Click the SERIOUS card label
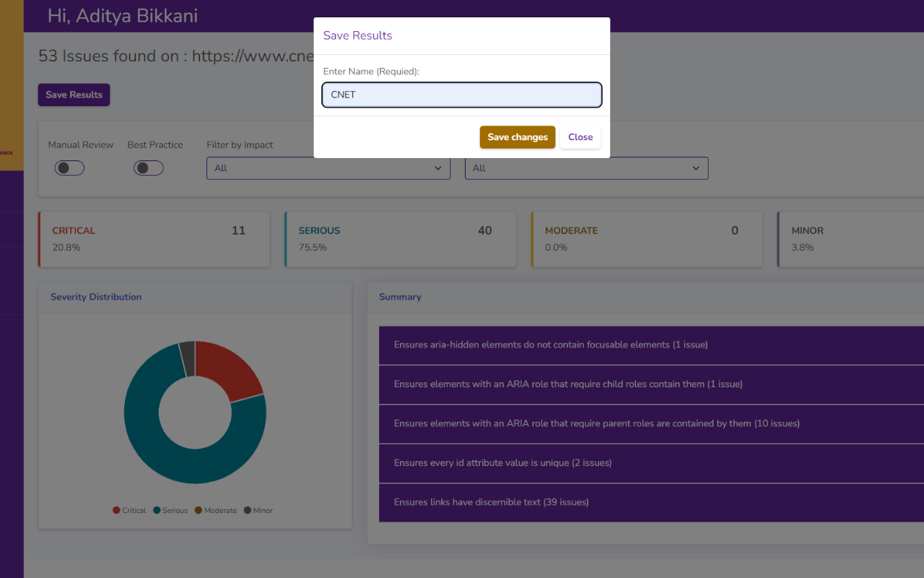 [319, 230]
